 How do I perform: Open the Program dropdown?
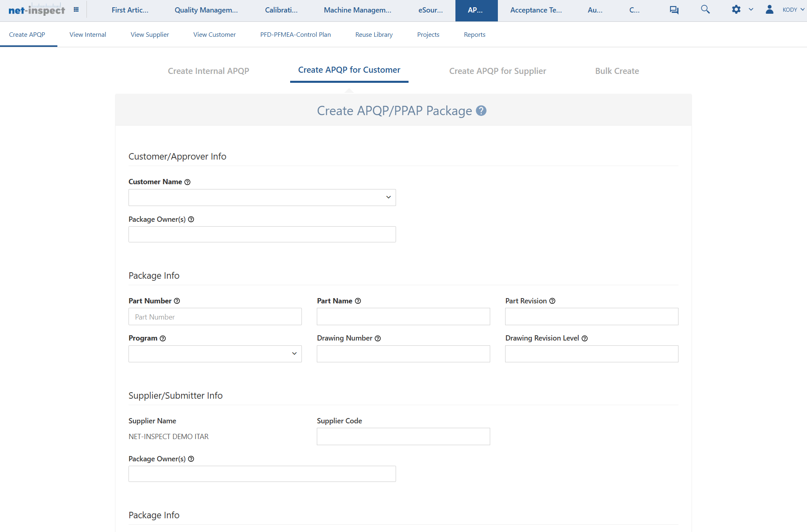click(x=215, y=354)
